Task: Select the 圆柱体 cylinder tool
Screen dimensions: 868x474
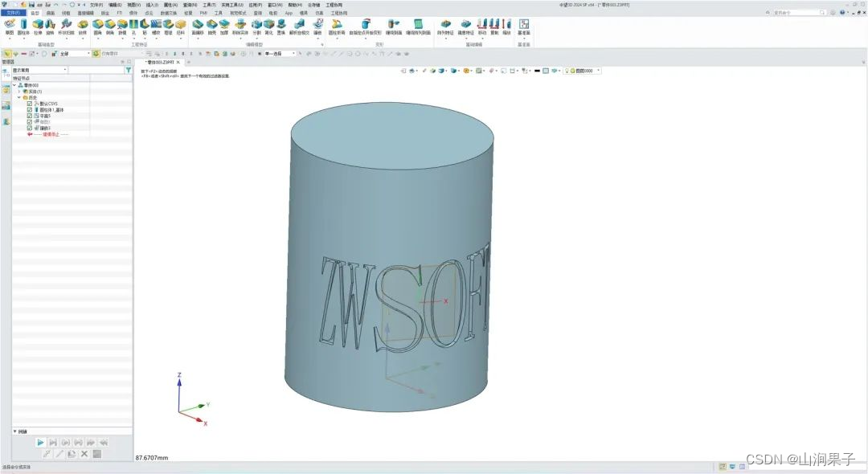Action: pos(23,26)
